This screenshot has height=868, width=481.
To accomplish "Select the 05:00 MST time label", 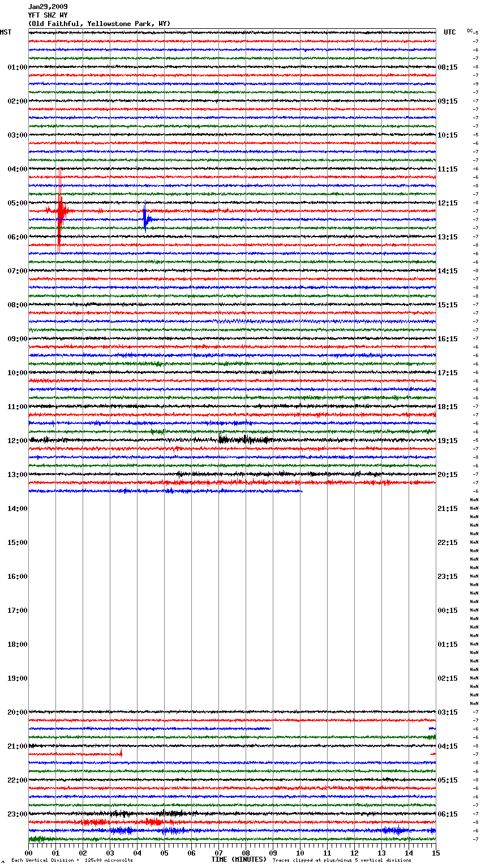I will (x=18, y=203).
